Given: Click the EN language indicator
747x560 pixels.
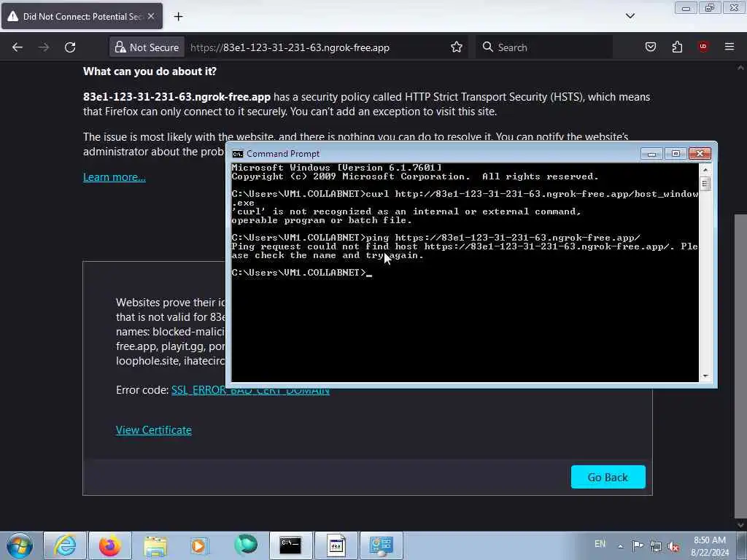Looking at the screenshot, I should click(600, 544).
